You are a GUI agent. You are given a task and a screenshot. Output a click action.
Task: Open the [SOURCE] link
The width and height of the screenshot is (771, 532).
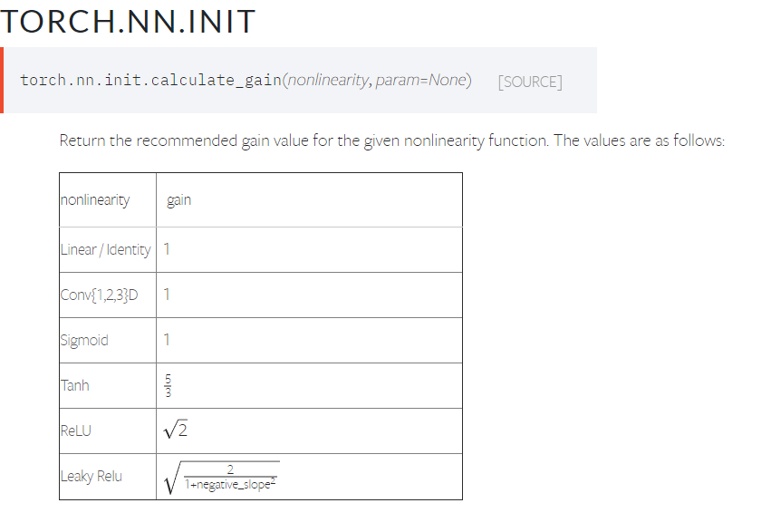pos(530,82)
